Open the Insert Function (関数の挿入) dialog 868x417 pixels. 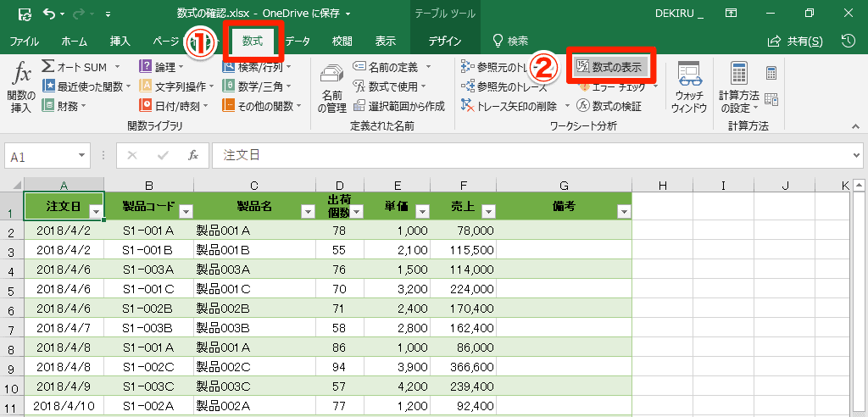pos(21,87)
